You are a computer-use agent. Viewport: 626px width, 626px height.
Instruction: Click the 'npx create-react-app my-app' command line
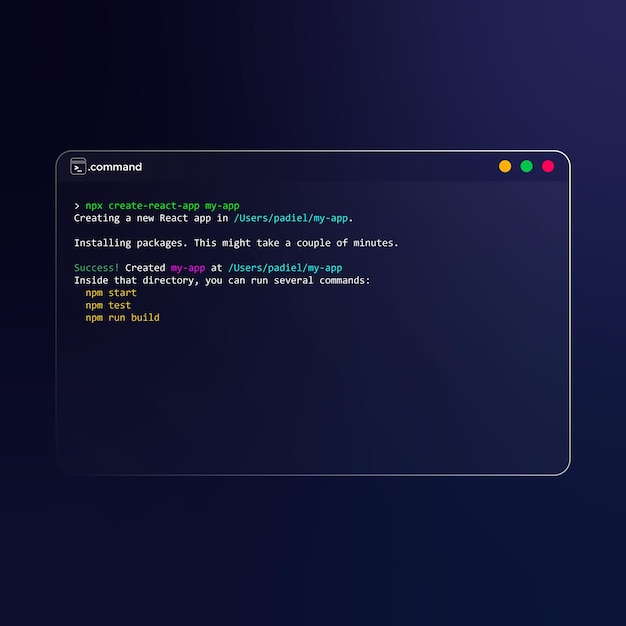[162, 206]
